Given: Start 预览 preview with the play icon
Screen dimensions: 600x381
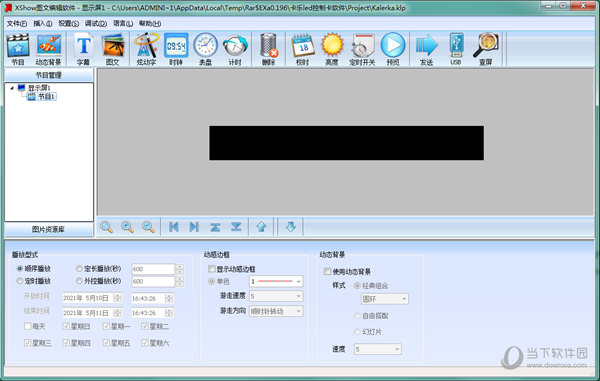Looking at the screenshot, I should (x=393, y=49).
